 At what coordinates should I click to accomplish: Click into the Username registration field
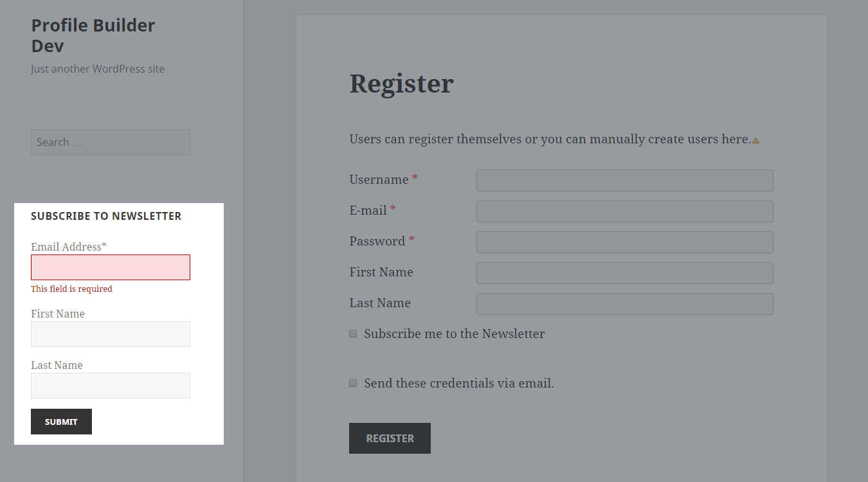624,181
